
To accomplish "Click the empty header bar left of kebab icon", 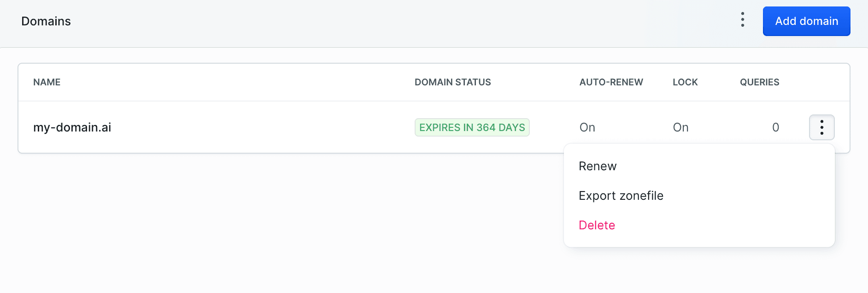I will tap(415, 21).
